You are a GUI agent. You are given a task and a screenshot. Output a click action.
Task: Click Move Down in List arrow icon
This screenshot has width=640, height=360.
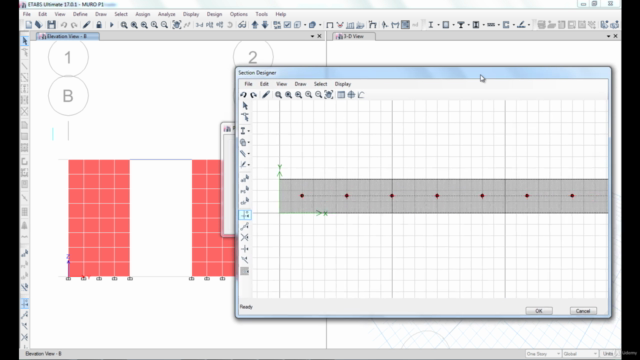265,25
